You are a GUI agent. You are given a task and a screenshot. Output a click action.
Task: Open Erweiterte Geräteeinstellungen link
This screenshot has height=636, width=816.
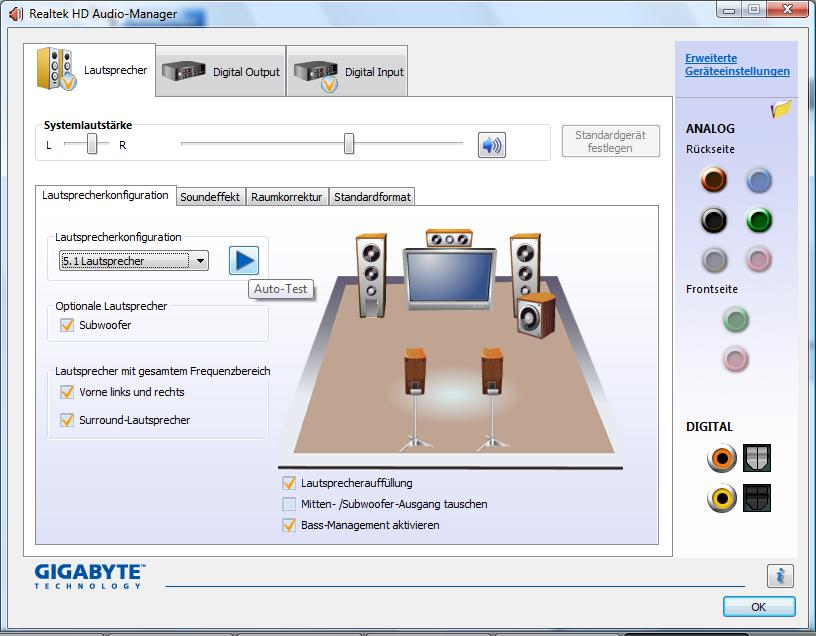[x=737, y=65]
